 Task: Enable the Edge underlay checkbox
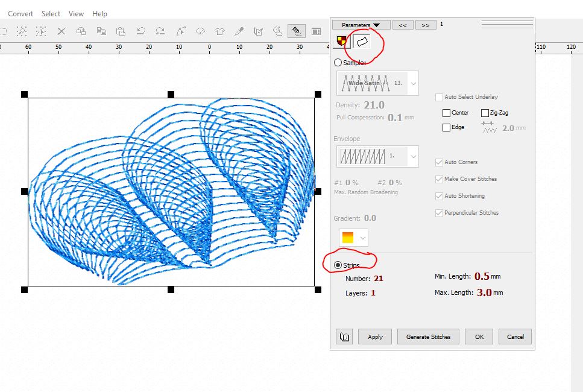(447, 128)
